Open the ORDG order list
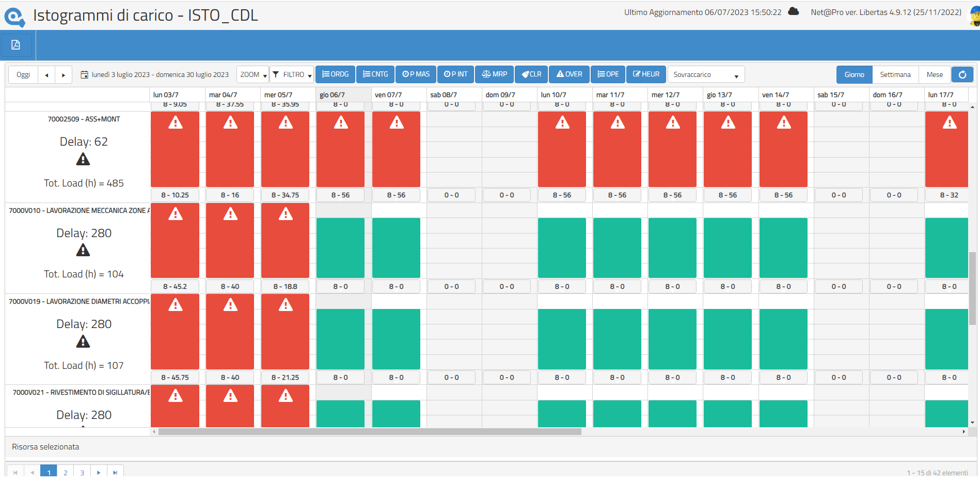The width and height of the screenshot is (980, 482). [335, 74]
